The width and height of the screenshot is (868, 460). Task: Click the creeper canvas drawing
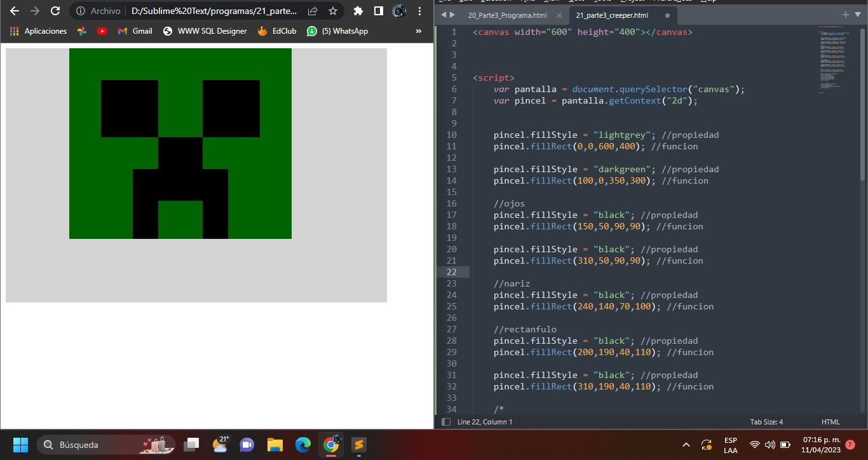click(196, 175)
